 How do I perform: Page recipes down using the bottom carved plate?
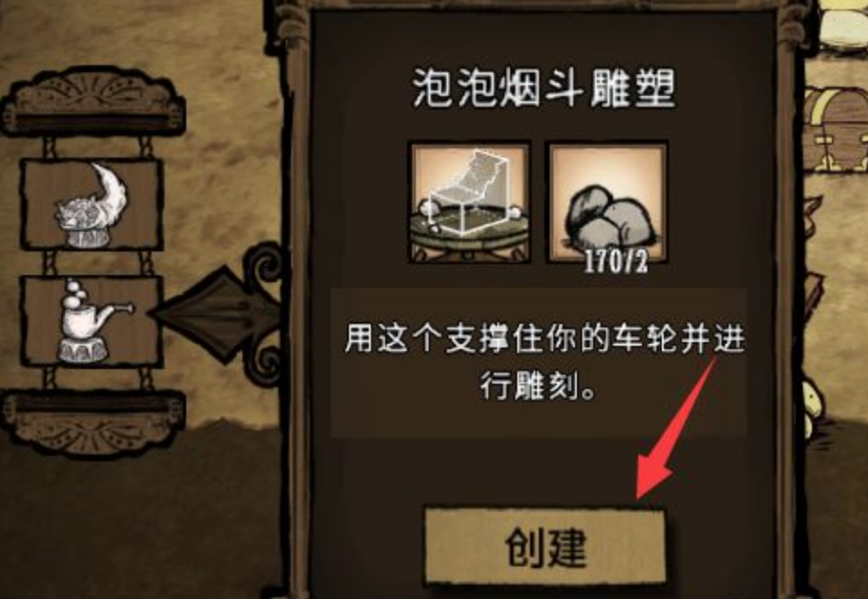pos(92,423)
